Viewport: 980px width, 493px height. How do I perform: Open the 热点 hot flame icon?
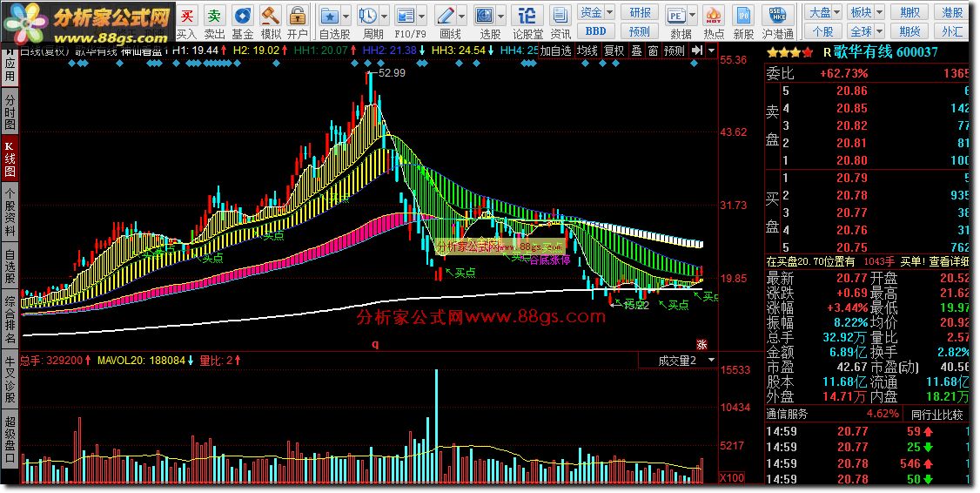click(x=713, y=15)
